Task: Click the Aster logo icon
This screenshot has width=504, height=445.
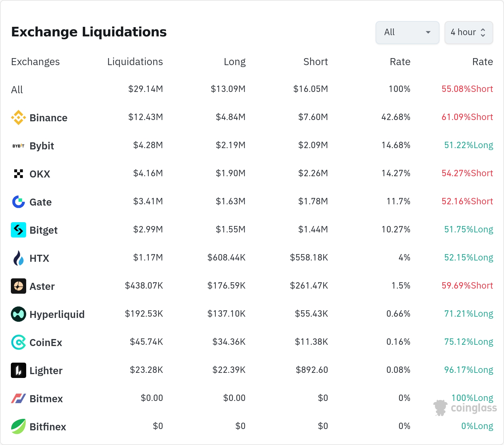Action: (x=19, y=286)
